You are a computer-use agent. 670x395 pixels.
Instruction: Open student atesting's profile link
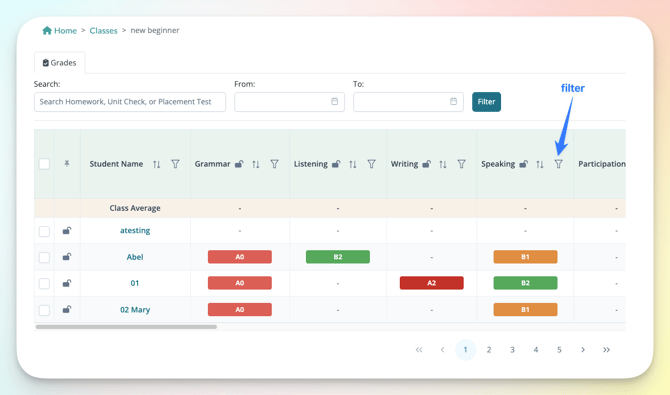tap(135, 230)
